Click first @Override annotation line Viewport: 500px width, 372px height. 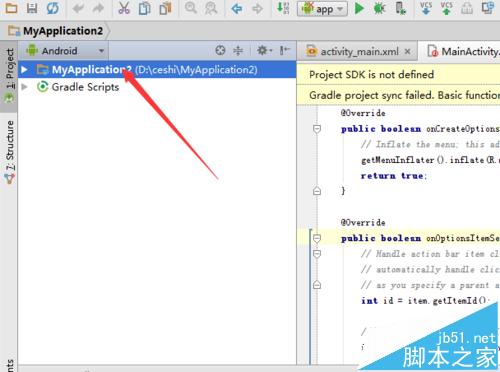pos(363,113)
